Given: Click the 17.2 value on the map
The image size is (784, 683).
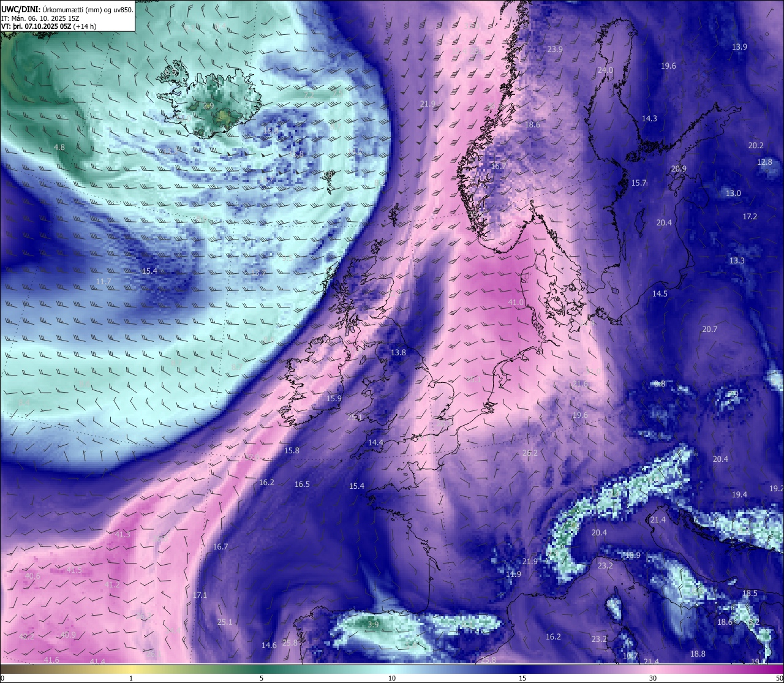Looking at the screenshot, I should [750, 217].
